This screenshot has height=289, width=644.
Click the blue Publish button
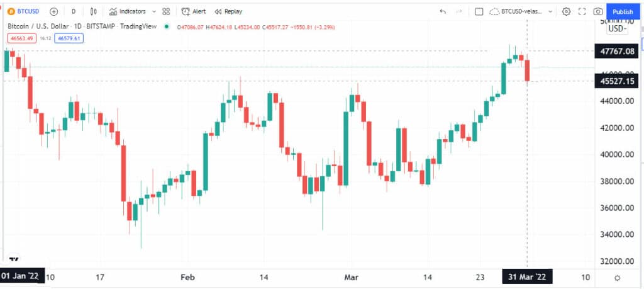tap(623, 11)
